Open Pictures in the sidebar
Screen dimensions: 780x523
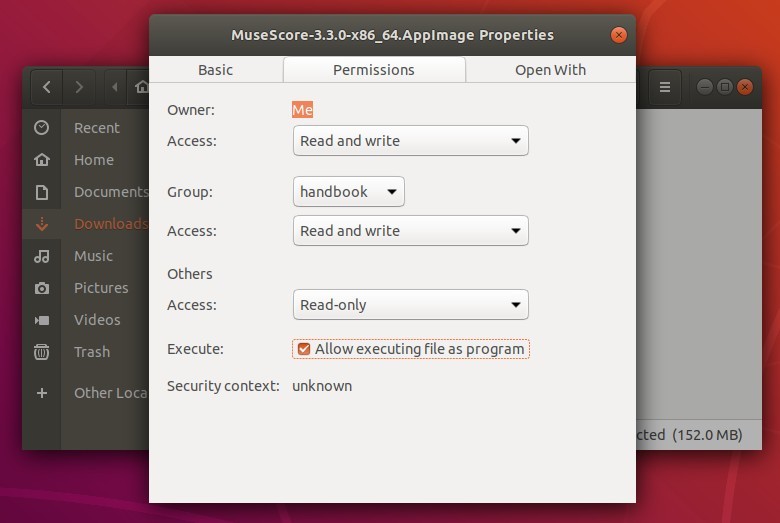[x=101, y=288]
